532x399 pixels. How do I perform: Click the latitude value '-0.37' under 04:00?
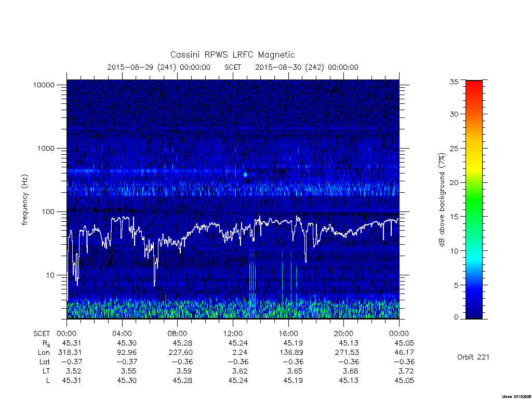coord(127,362)
